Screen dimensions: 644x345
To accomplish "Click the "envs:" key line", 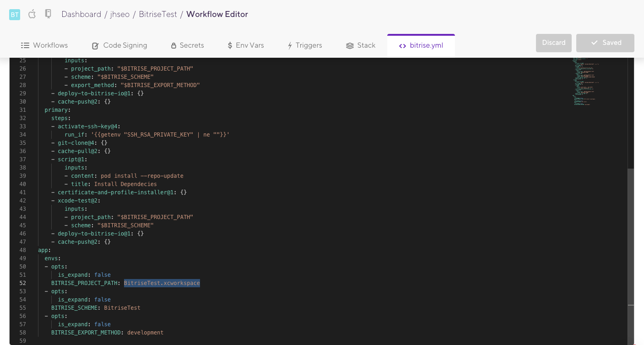I will pos(53,258).
